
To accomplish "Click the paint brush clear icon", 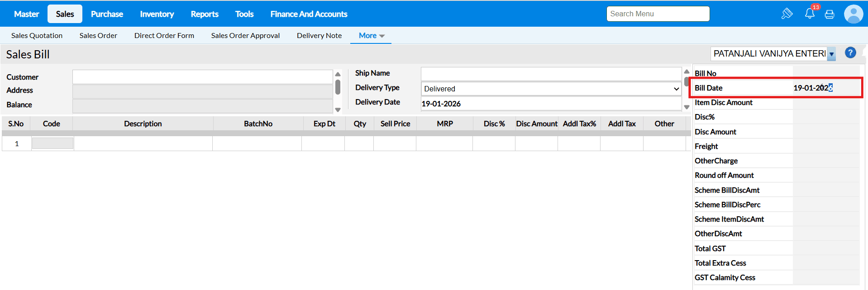I will pyautogui.click(x=787, y=14).
